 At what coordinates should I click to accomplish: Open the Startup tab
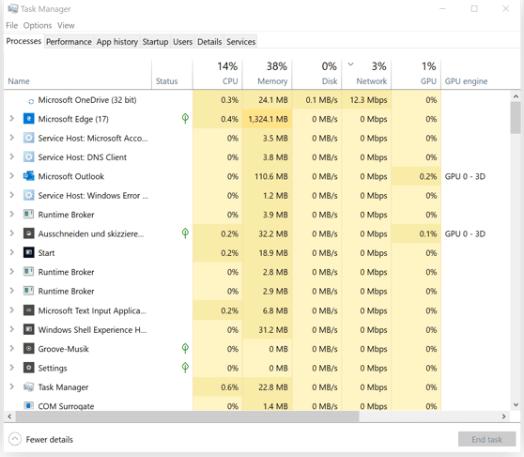click(x=155, y=42)
